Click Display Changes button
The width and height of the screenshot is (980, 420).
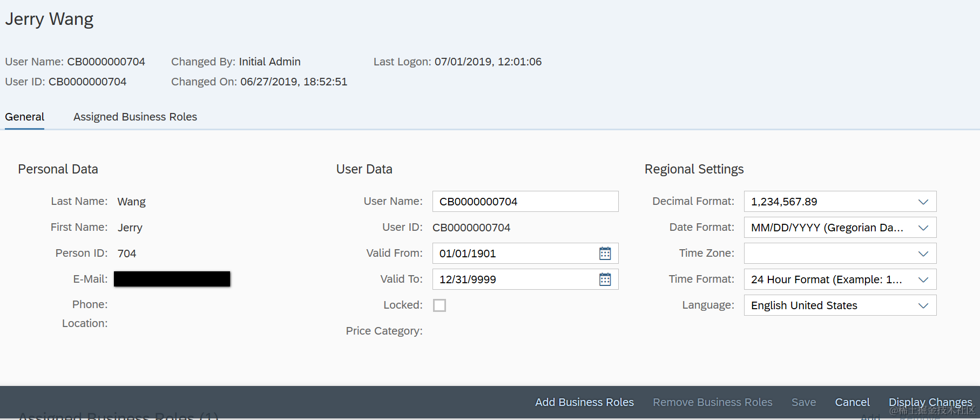click(930, 402)
